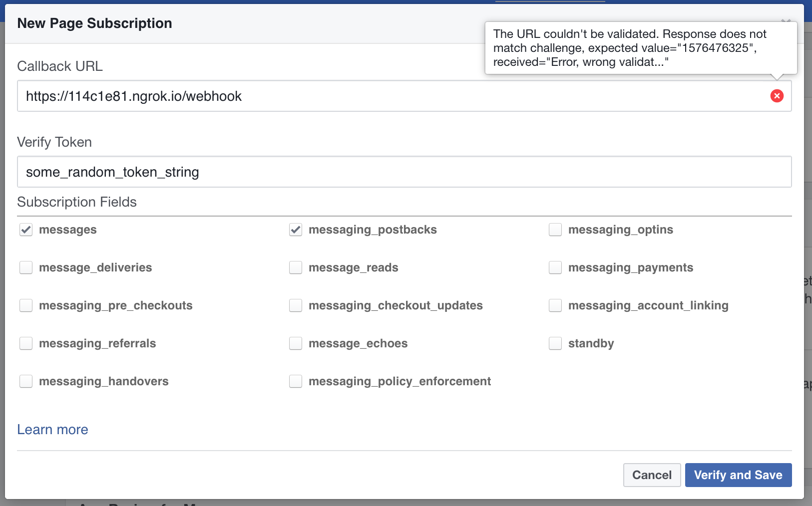This screenshot has width=812, height=506.
Task: Enable message_reads subscription
Action: (x=296, y=267)
